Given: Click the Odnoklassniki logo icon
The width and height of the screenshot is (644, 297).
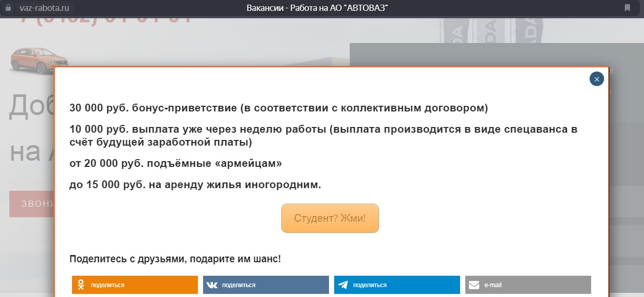Looking at the screenshot, I should click(x=81, y=285).
